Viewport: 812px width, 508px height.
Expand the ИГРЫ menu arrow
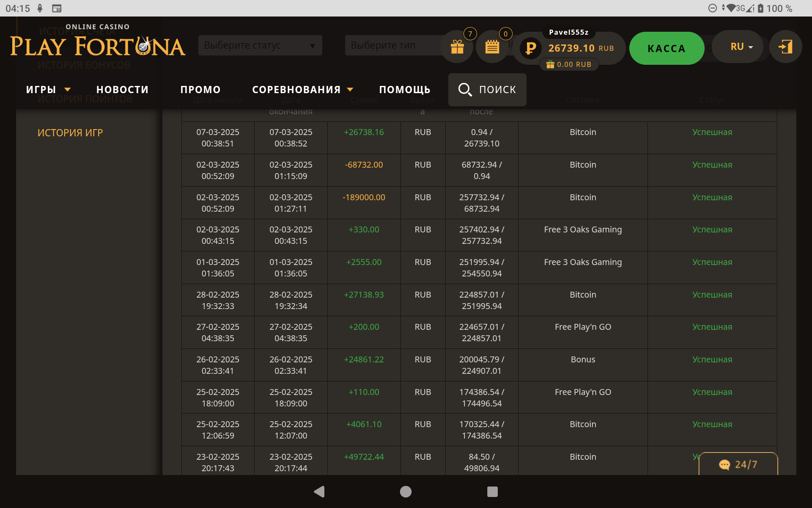coord(67,90)
